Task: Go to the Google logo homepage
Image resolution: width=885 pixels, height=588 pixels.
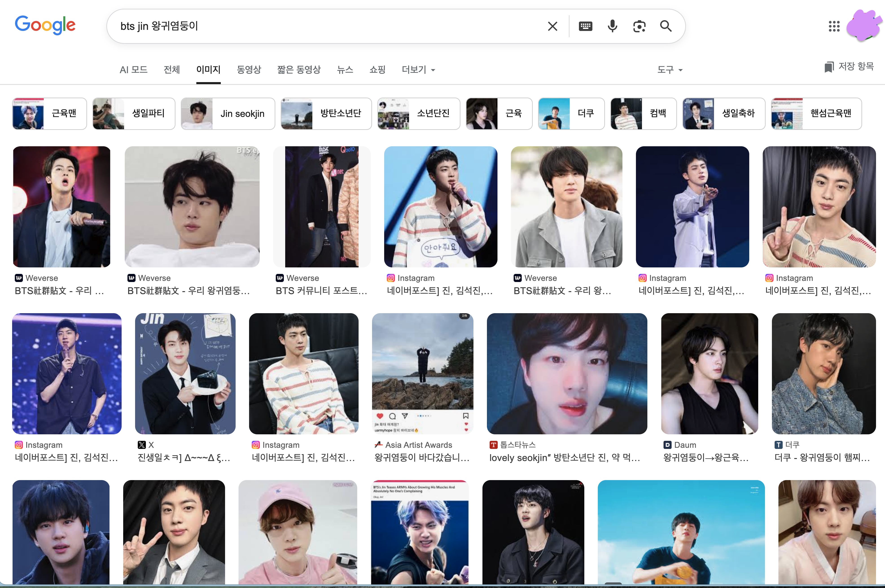Action: click(x=45, y=25)
